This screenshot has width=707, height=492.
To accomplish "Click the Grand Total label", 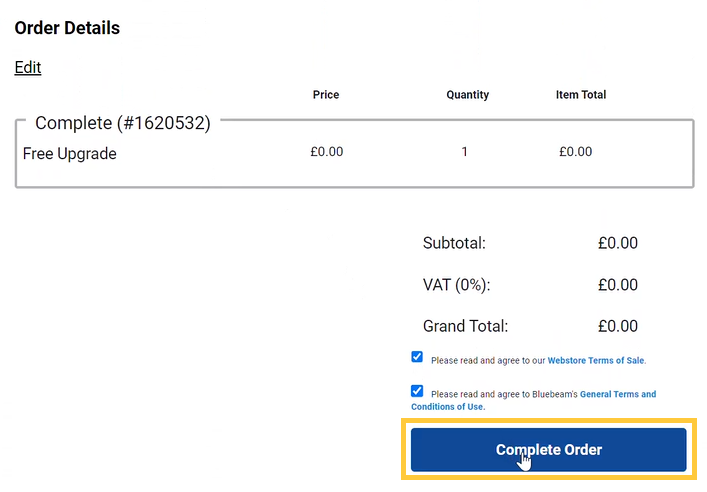I will pos(466,326).
